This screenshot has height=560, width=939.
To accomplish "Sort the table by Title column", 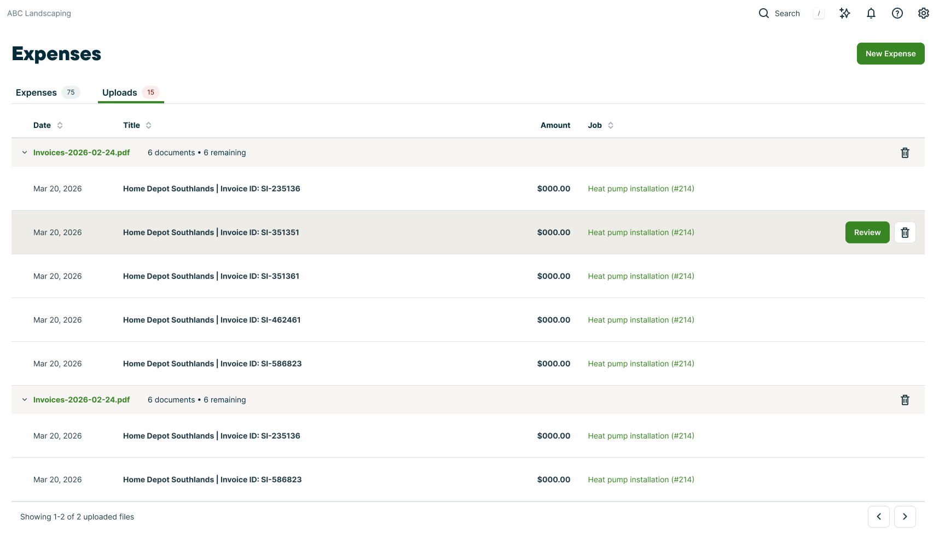I will pyautogui.click(x=137, y=125).
